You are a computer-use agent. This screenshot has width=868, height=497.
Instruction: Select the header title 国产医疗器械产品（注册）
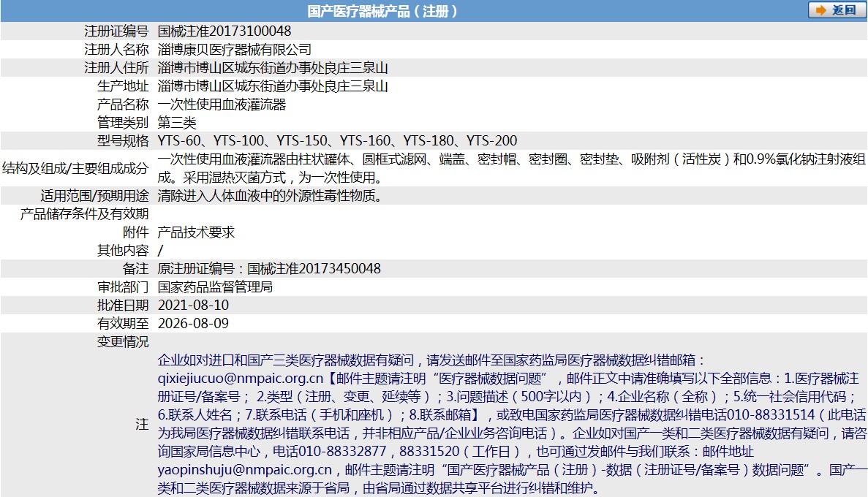(x=382, y=11)
